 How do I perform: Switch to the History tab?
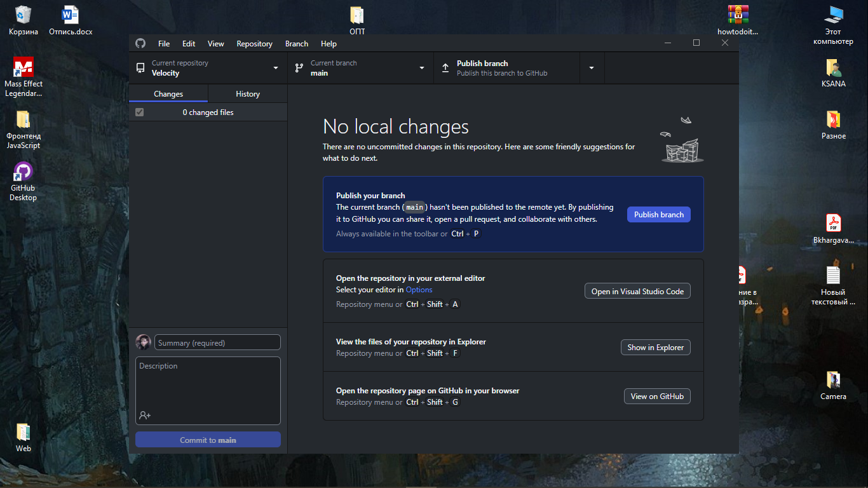coord(248,94)
